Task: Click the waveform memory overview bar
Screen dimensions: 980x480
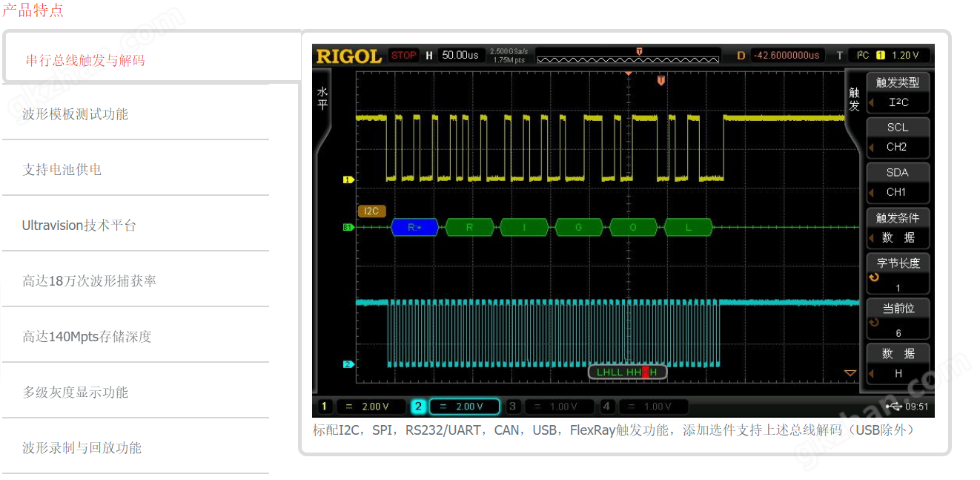Action: tap(627, 56)
